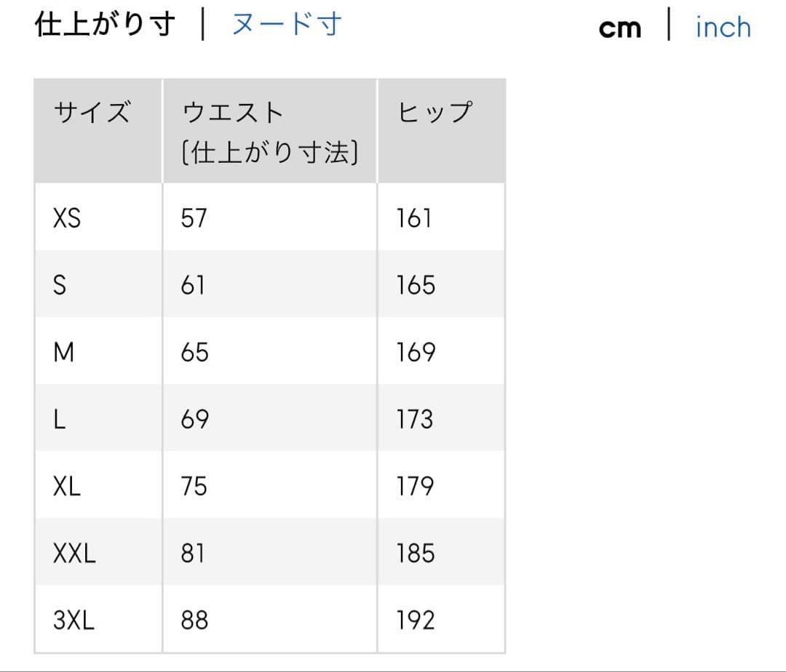Select the XL size row label
The image size is (786, 672).
[x=67, y=487]
